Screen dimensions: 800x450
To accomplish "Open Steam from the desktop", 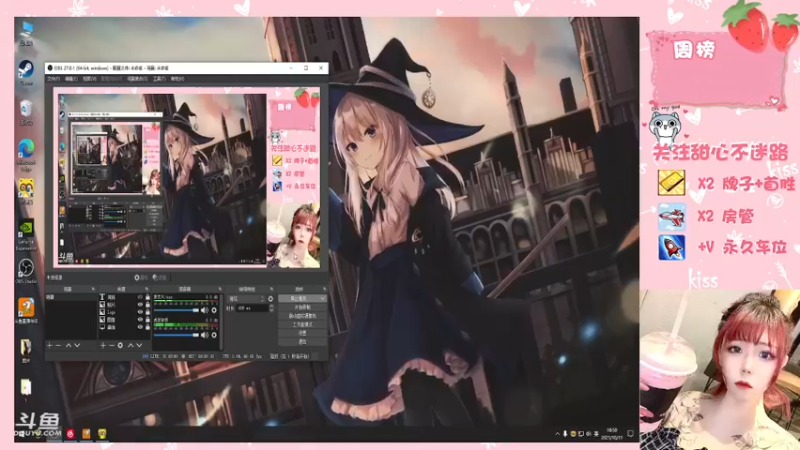I will pyautogui.click(x=26, y=72).
